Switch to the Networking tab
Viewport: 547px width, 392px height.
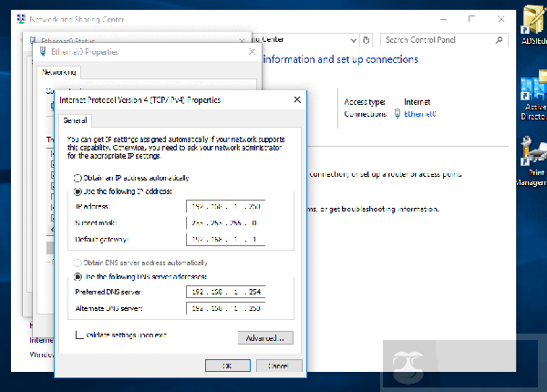tap(58, 71)
